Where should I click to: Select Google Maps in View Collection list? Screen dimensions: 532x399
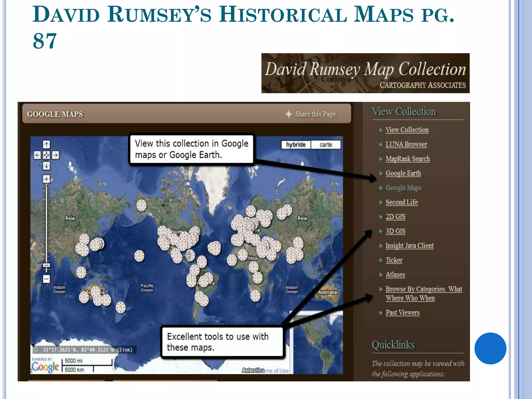pos(403,188)
